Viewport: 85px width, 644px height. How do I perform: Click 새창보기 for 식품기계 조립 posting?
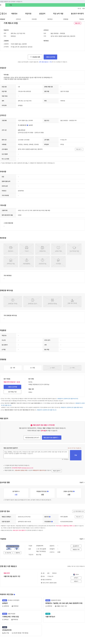[76, 581]
